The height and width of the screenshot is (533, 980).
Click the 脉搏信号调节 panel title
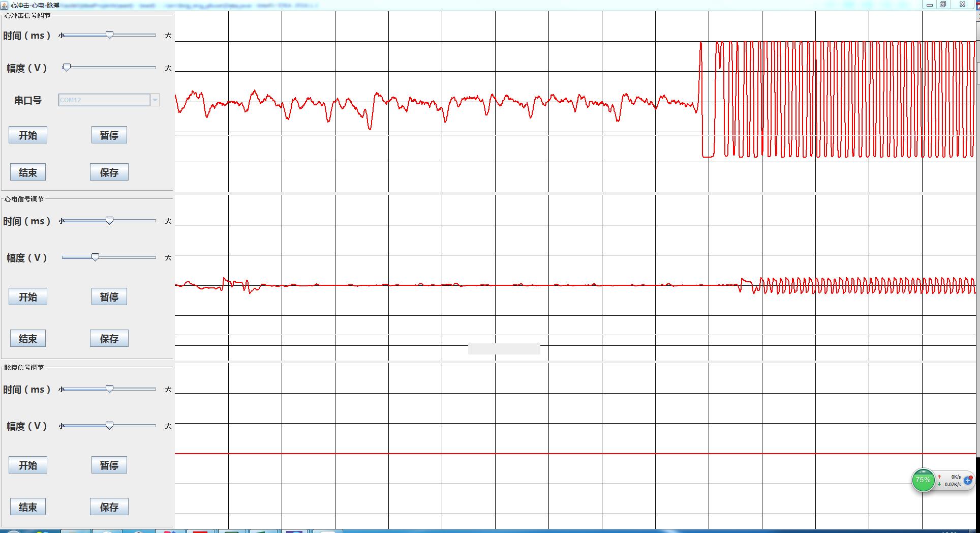click(24, 367)
